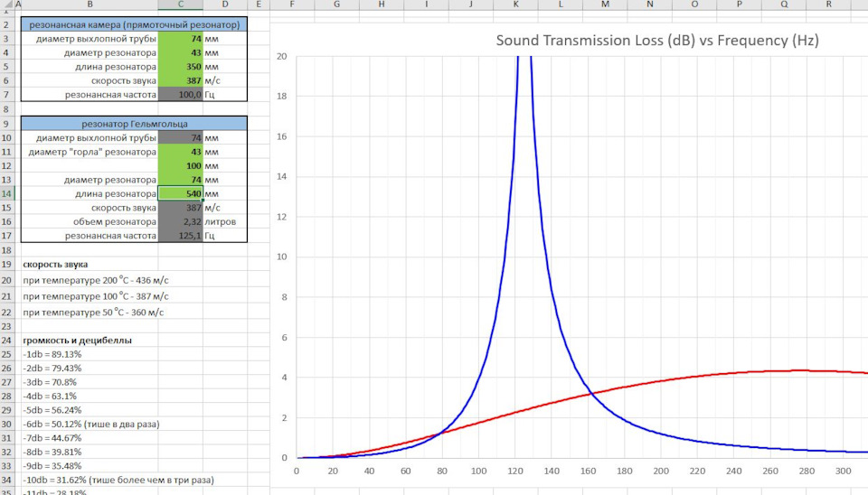Click the resonant frequency value 125,1
868x495 pixels.
181,236
